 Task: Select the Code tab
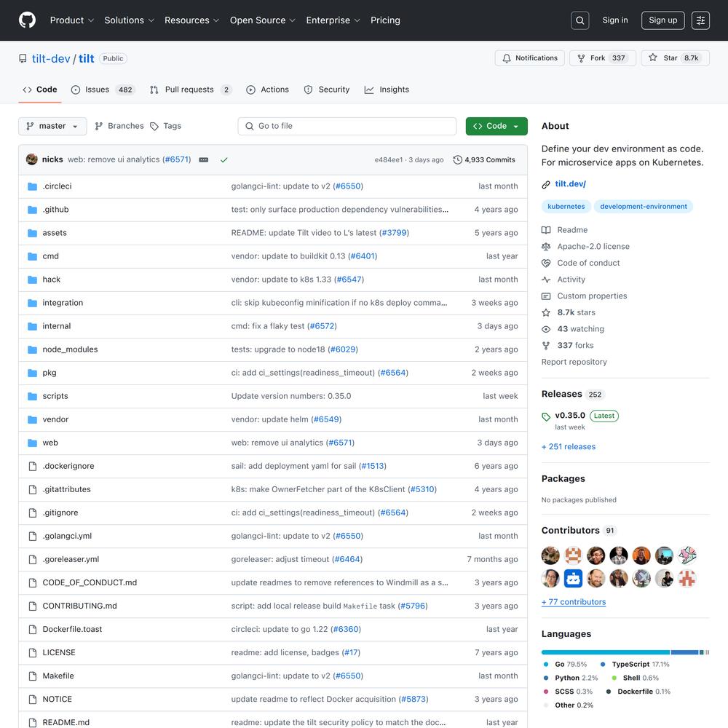click(x=40, y=90)
